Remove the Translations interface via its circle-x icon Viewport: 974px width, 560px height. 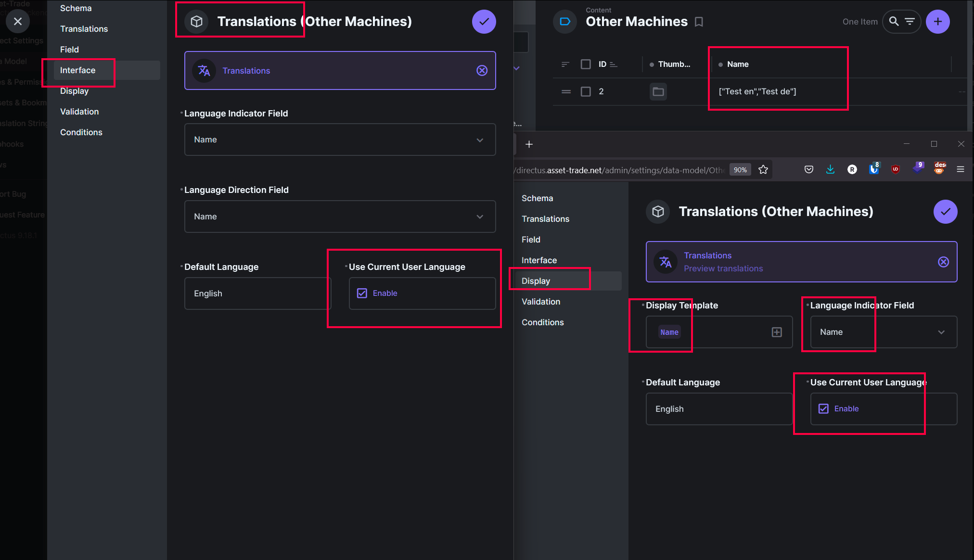click(482, 70)
